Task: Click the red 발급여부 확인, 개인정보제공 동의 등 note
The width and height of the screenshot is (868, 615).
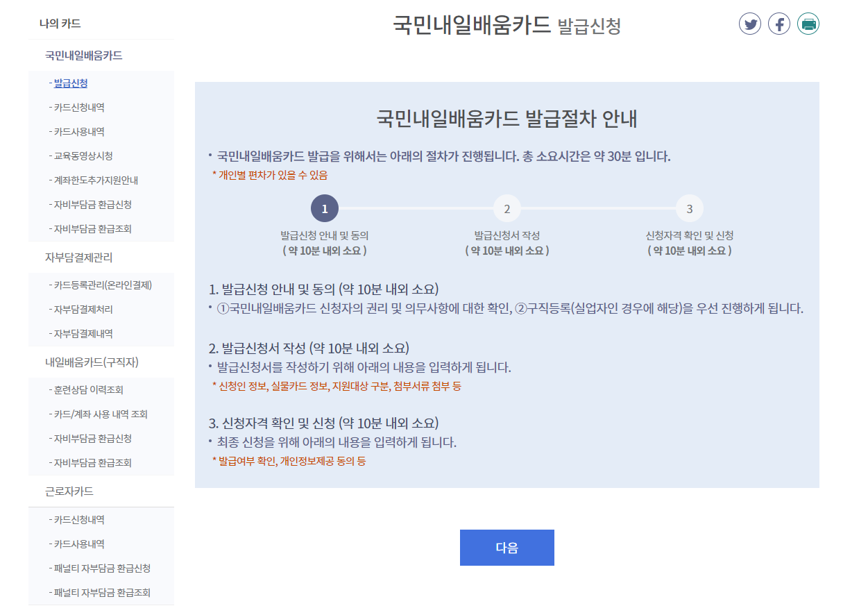Action: (289, 461)
